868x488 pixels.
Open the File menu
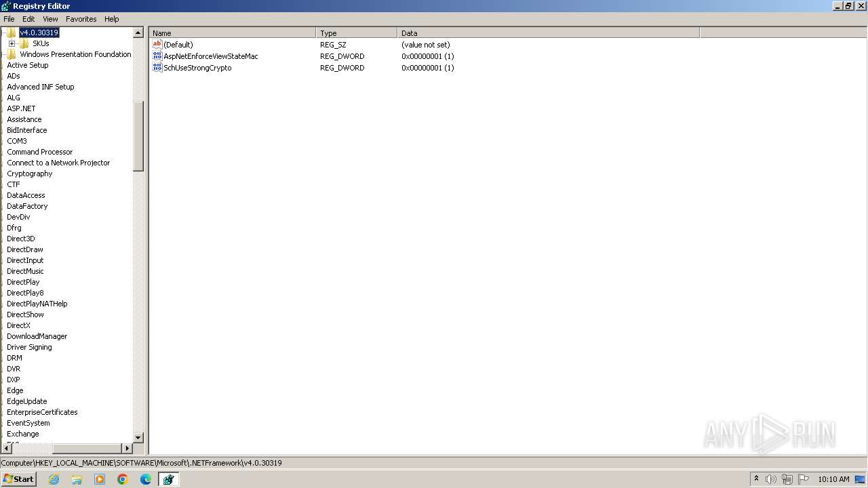9,19
